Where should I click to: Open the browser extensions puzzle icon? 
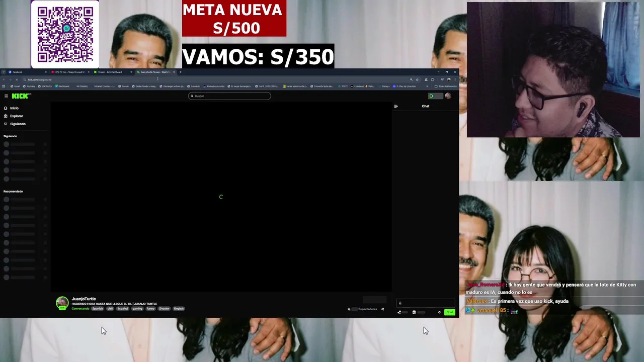[433, 79]
